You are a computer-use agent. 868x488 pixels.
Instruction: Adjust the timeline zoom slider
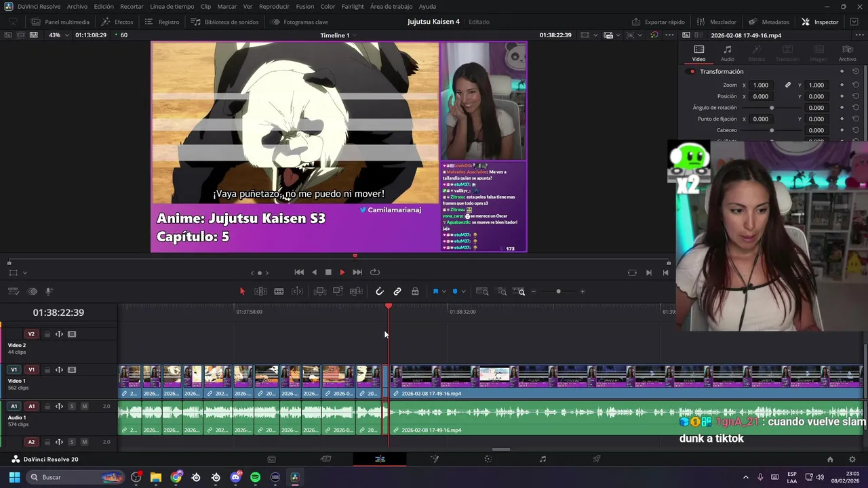(x=558, y=291)
